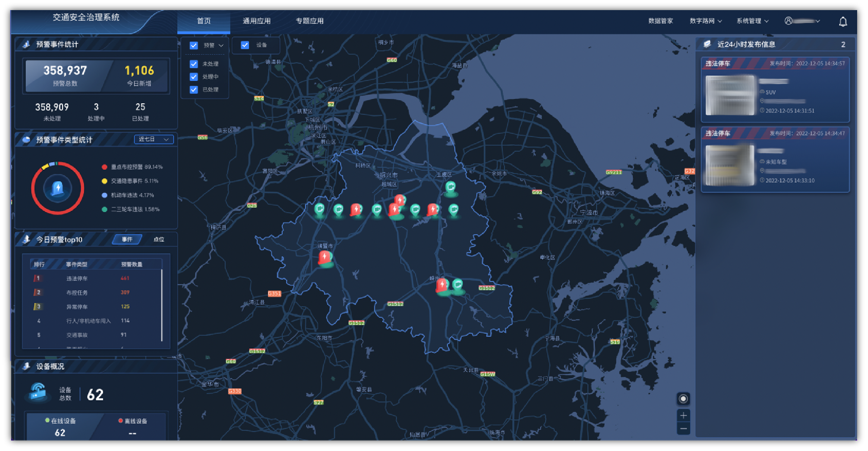Uncheck the 已处理 filter checkbox

coord(194,89)
